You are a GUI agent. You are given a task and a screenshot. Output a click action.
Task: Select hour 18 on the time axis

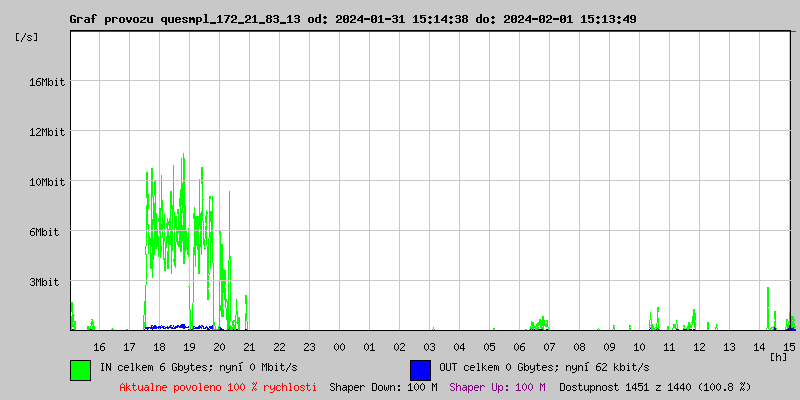click(x=159, y=346)
